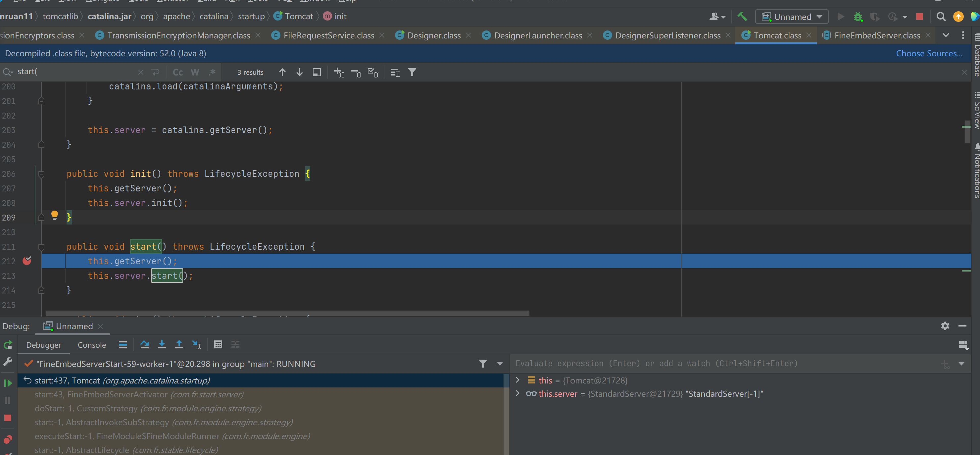This screenshot has height=455, width=980.
Task: Open editor tabs more options menu
Action: [x=963, y=35]
